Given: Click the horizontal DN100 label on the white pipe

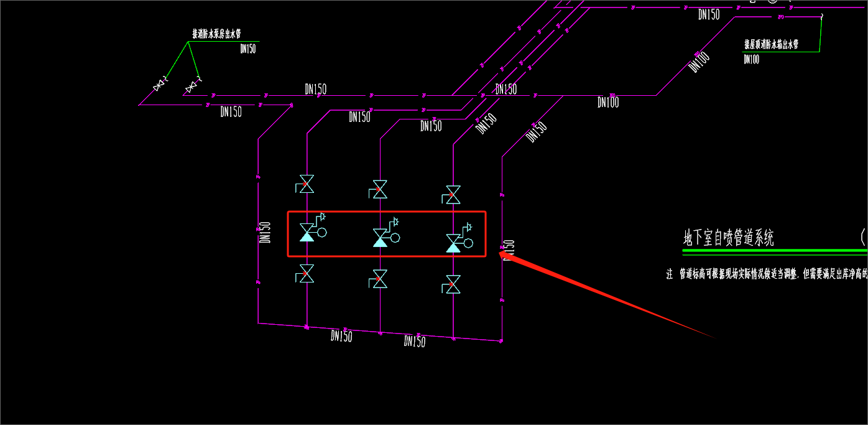Looking at the screenshot, I should click(x=608, y=102).
